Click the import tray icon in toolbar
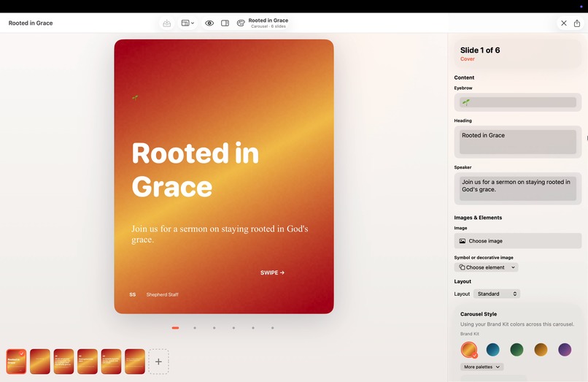Viewport: 588px width, 382px height. point(167,23)
